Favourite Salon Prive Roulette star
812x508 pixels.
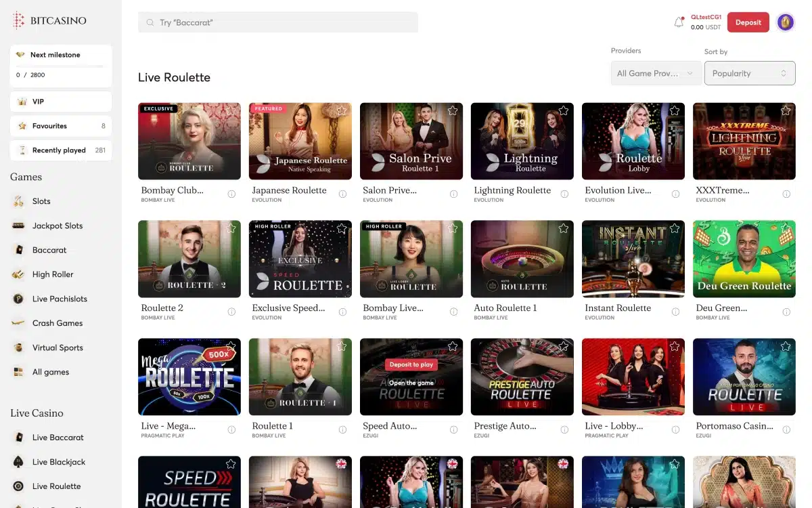tap(453, 111)
